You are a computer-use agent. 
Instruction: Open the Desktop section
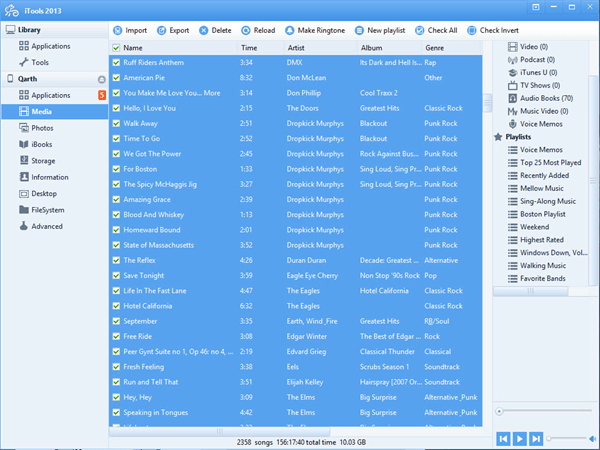pyautogui.click(x=38, y=194)
